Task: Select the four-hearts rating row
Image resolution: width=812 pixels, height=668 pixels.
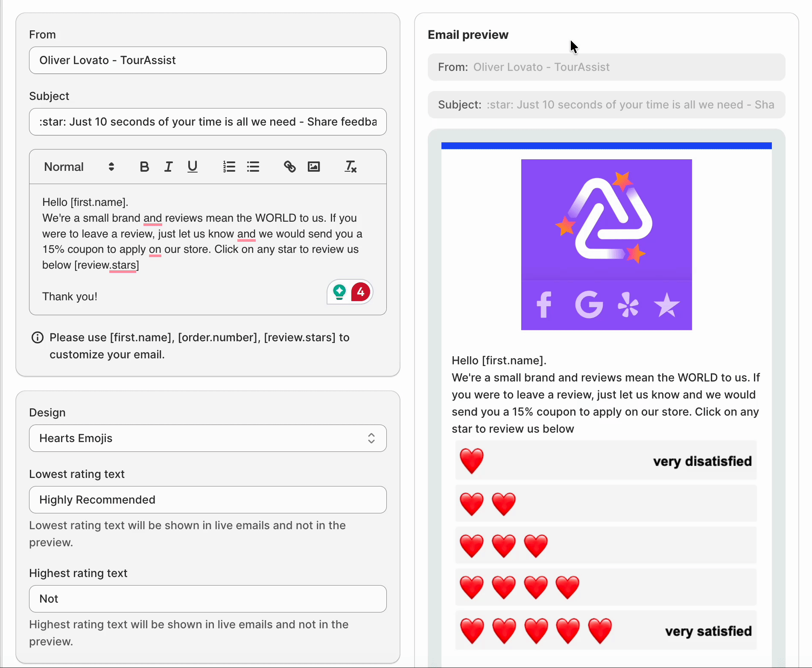Action: (606, 587)
